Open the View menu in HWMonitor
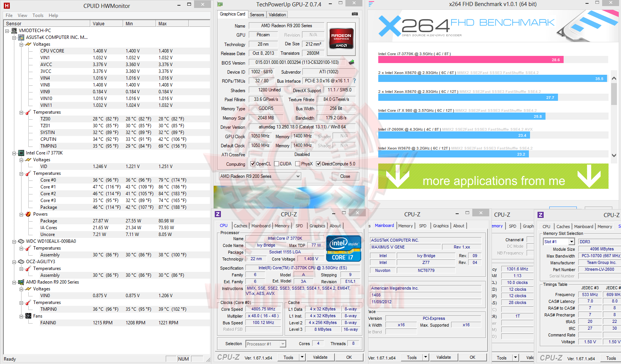The height and width of the screenshot is (364, 621). point(23,15)
